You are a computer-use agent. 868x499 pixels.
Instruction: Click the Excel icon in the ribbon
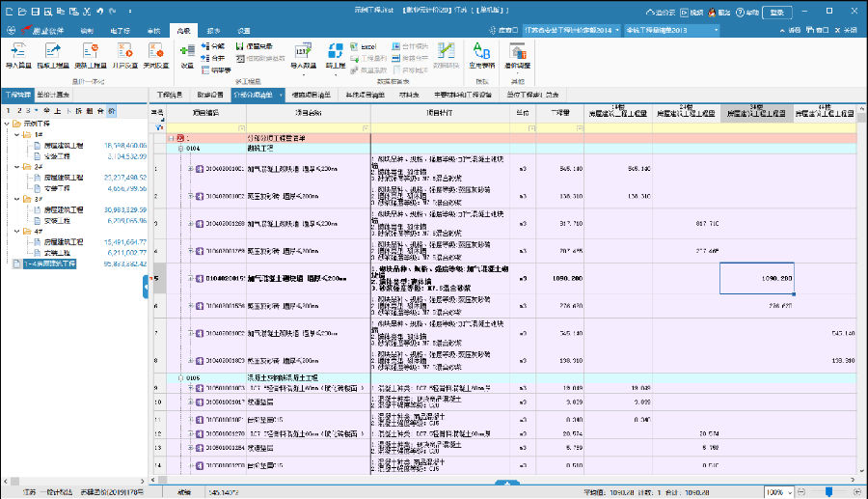[354, 46]
